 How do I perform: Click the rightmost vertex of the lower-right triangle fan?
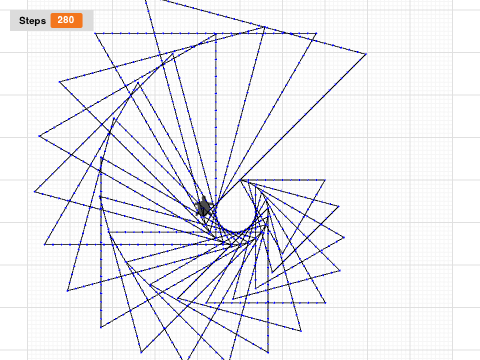pyautogui.click(x=344, y=238)
